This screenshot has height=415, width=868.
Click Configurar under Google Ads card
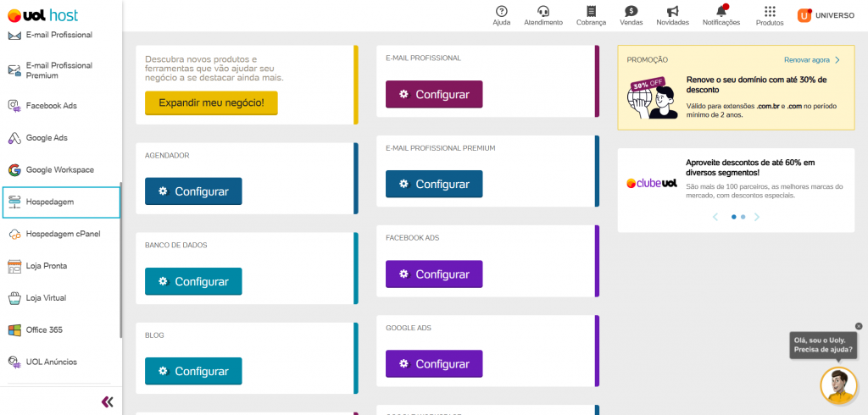pos(434,364)
